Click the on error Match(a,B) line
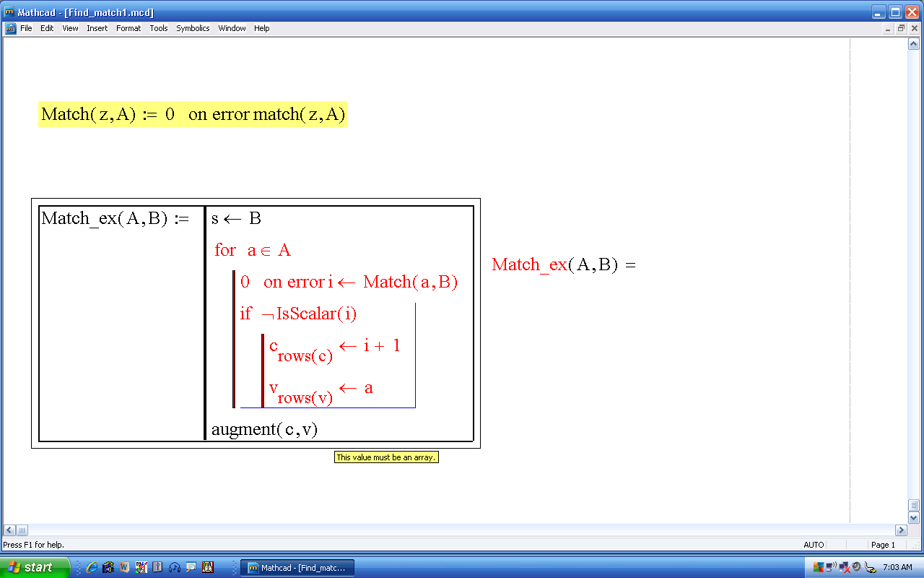 pyautogui.click(x=349, y=282)
